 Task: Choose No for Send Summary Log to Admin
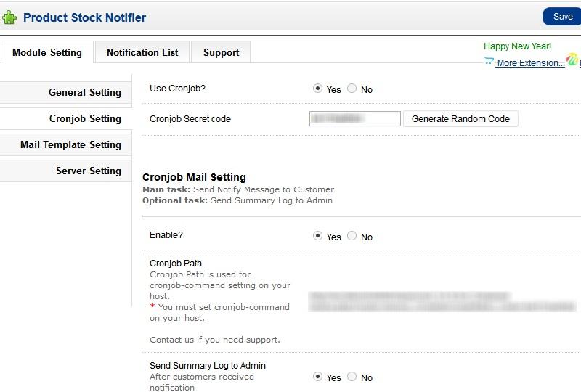tap(352, 377)
